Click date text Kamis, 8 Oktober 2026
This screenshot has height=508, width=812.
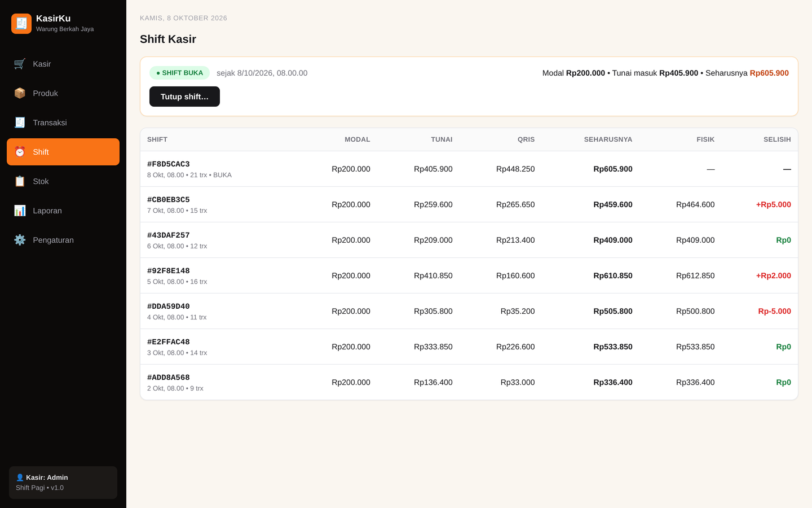point(183,18)
